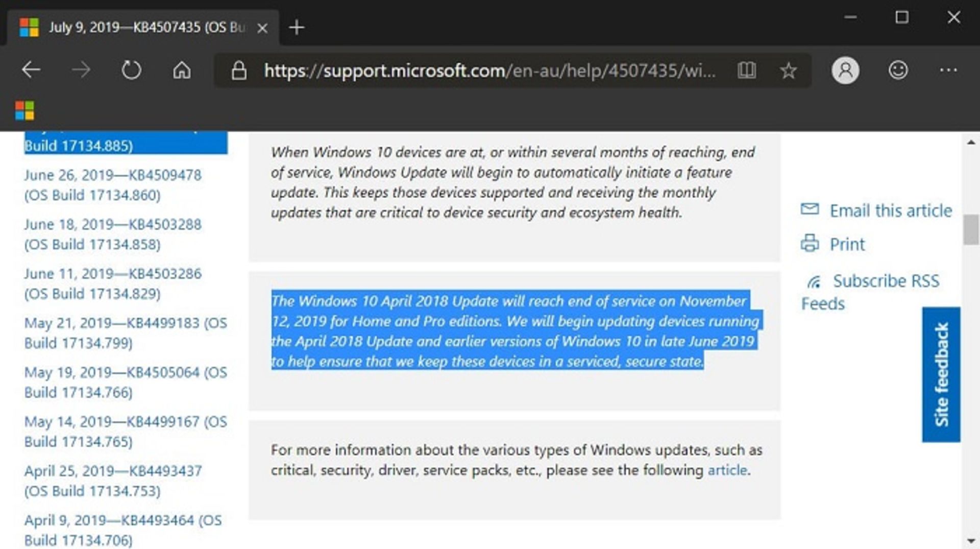Maximize the browser window
The image size is (980, 549).
click(x=902, y=17)
